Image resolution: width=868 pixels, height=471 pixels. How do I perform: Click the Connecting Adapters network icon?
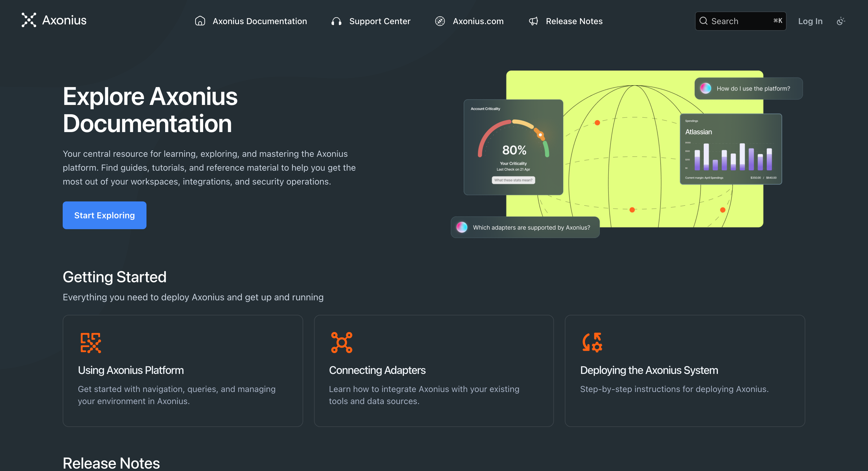point(341,343)
